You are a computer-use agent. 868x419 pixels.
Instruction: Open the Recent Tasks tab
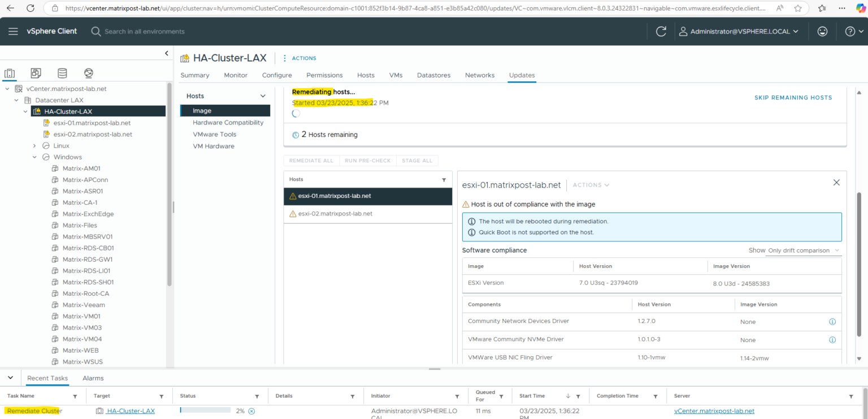coord(47,378)
